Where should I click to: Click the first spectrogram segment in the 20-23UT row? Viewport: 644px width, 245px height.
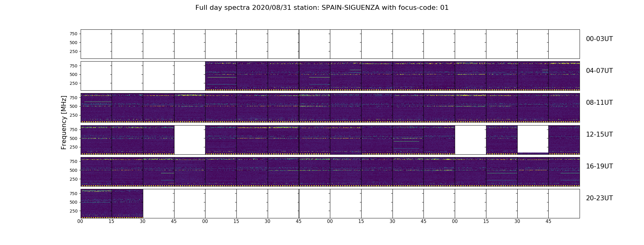coord(96,204)
